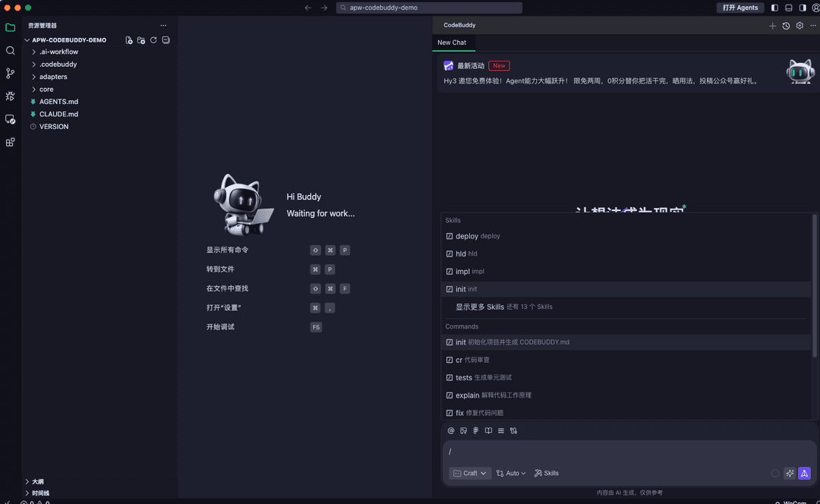Click the sparkle enhance prompt button
The image size is (820, 504).
pyautogui.click(x=790, y=473)
